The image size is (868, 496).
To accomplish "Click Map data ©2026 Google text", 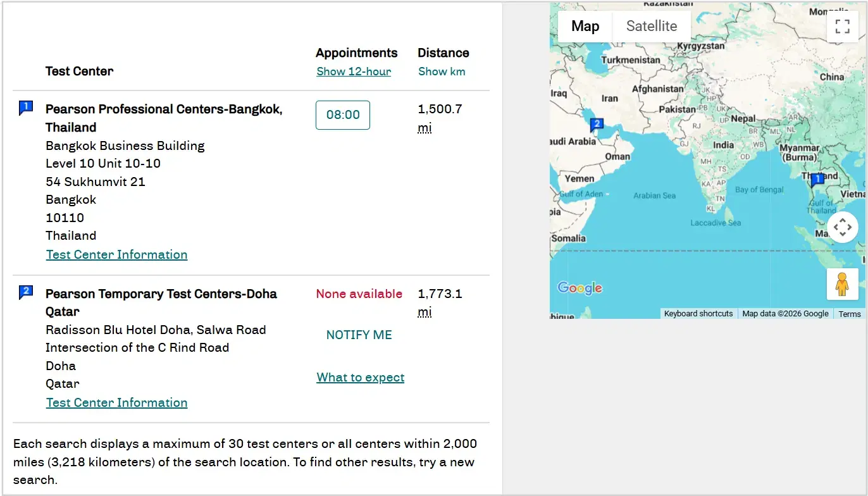I will click(x=785, y=314).
